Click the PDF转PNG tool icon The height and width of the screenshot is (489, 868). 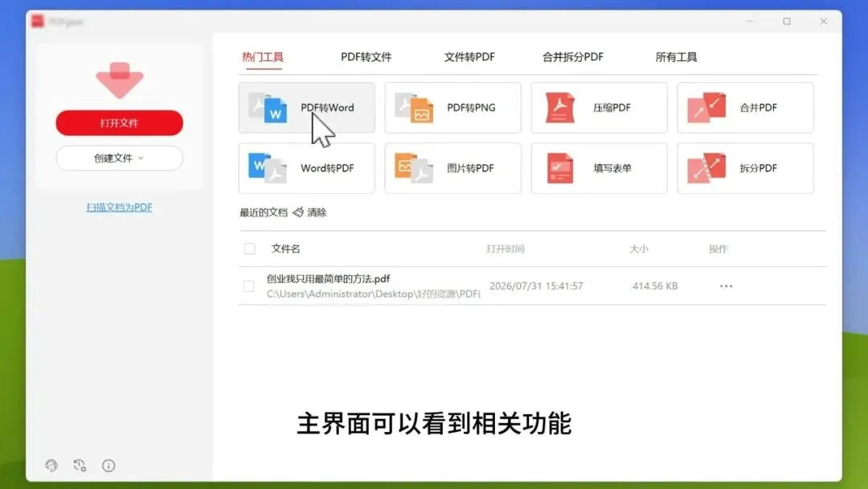pos(414,108)
